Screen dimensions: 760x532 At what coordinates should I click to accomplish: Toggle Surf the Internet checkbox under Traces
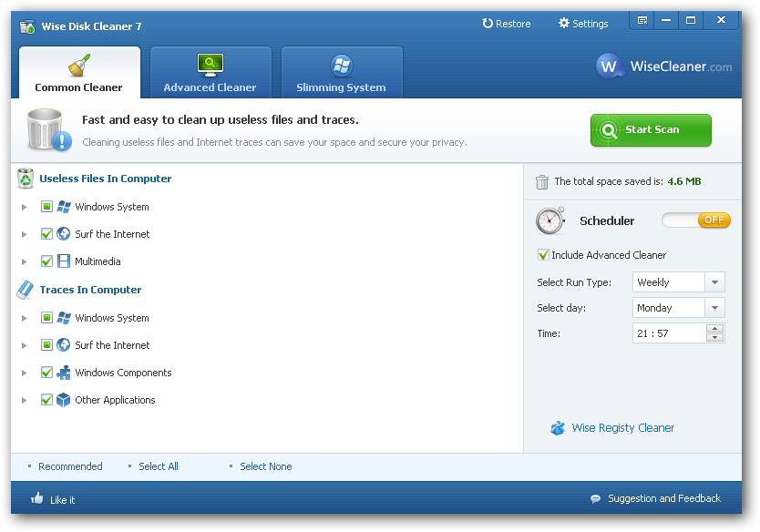[46, 345]
